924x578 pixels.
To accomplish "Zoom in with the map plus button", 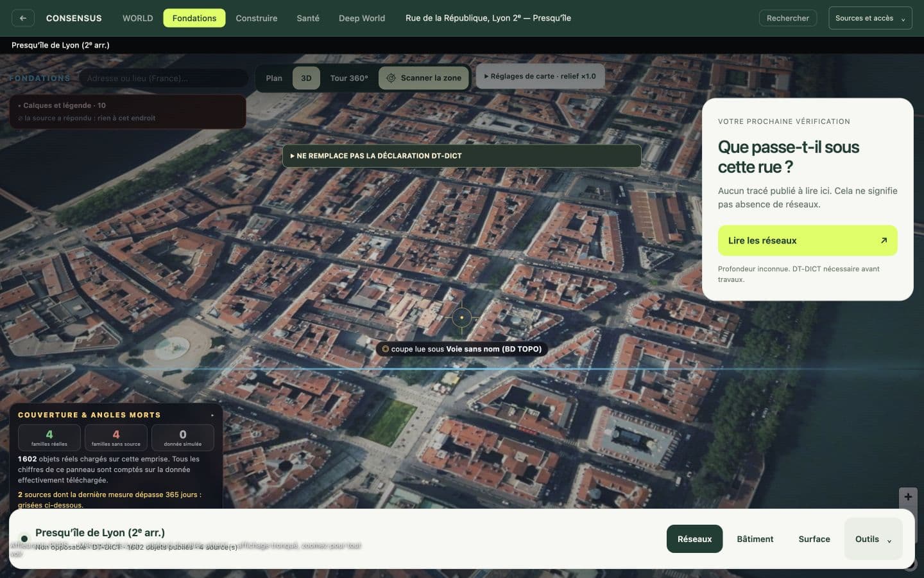I will click(x=908, y=496).
